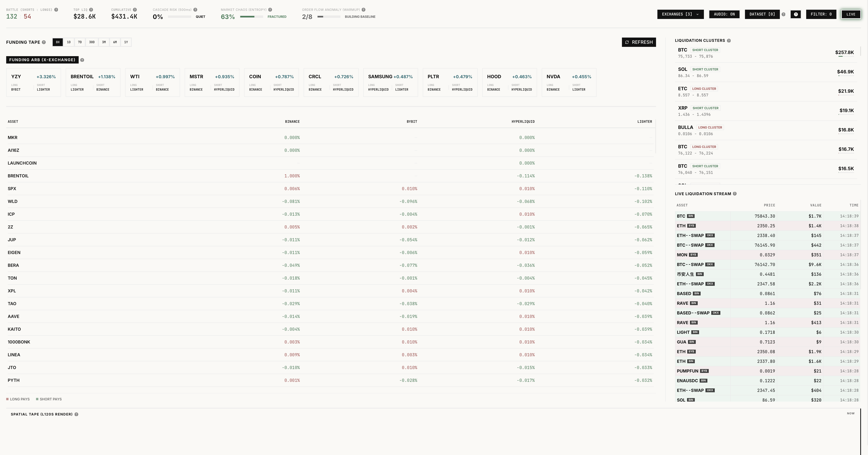The width and height of the screenshot is (868, 455).
Task: Open the dark question-mark help button
Action: 796,15
